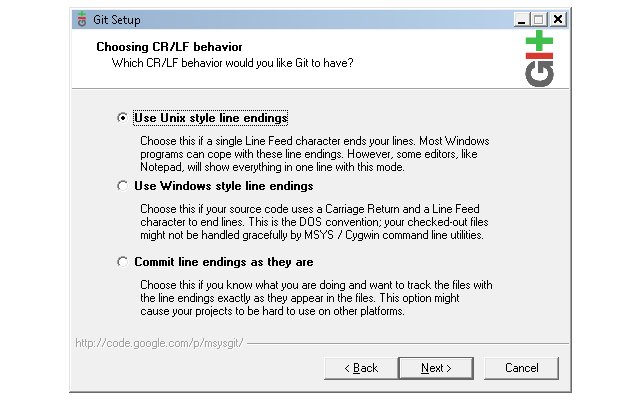Image resolution: width=640 pixels, height=400 pixels.
Task: Click the green-red Git logo in header
Action: [539, 58]
